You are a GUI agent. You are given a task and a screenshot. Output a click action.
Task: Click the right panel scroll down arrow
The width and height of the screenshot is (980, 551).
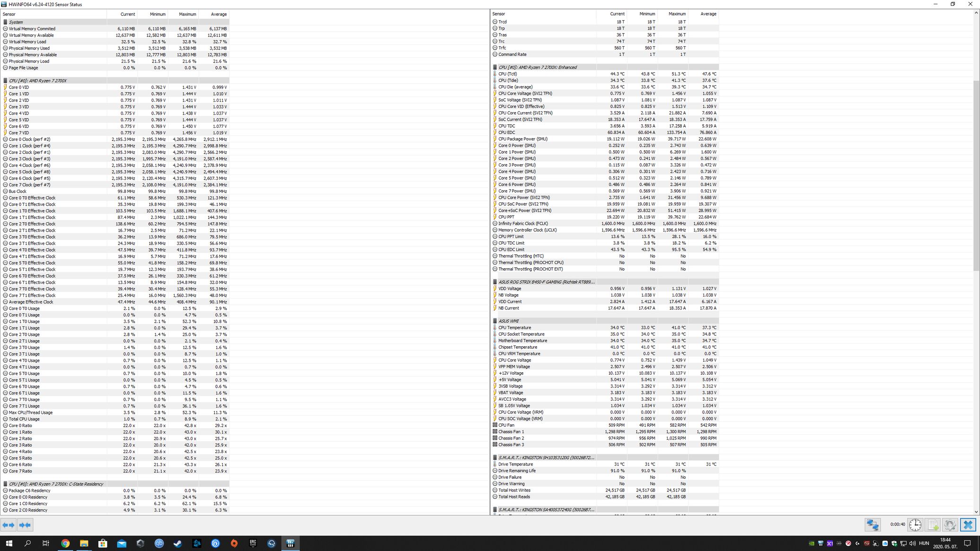click(x=976, y=512)
